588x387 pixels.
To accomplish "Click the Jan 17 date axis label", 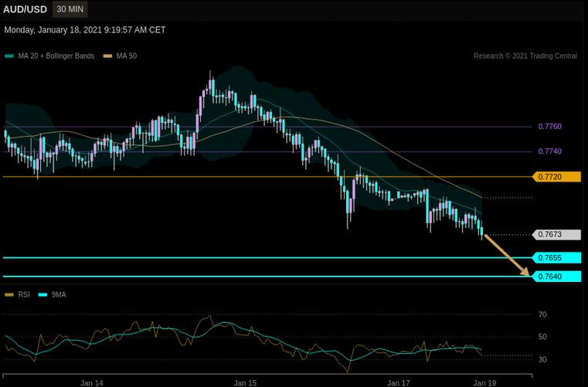I will point(398,383).
